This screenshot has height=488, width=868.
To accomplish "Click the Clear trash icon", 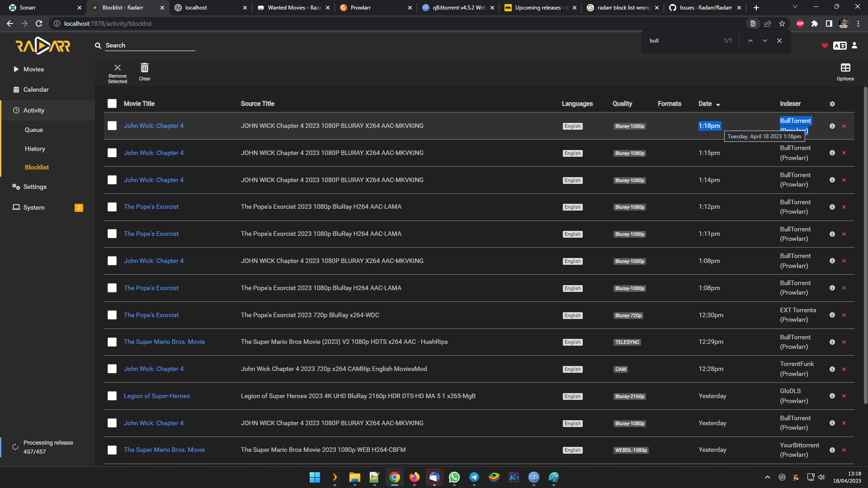I will point(144,68).
